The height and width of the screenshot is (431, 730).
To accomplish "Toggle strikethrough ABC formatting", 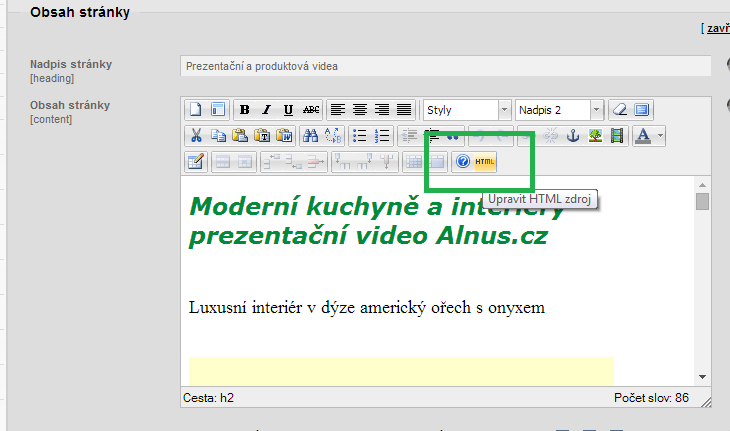I will 311,110.
